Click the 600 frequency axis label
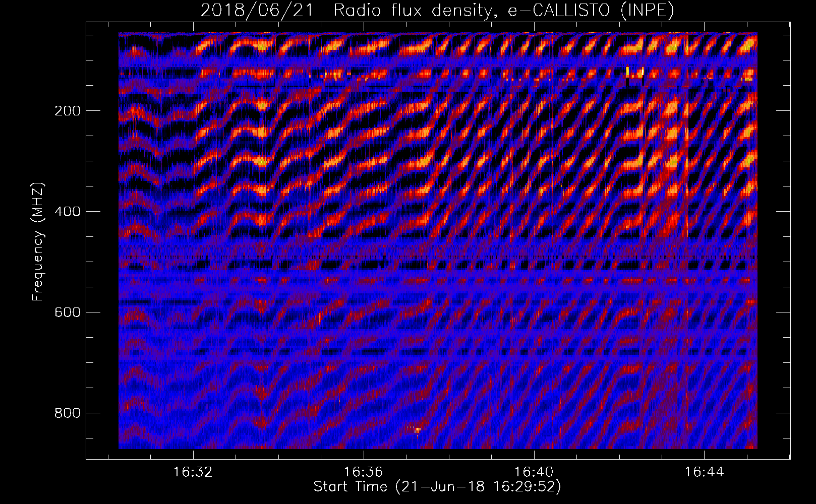The height and width of the screenshot is (504, 816). point(68,312)
